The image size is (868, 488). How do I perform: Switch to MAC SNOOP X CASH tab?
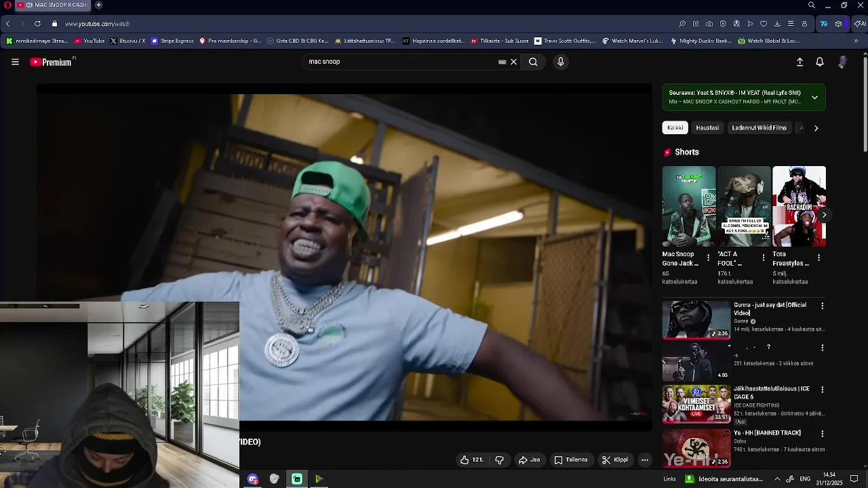click(x=54, y=5)
